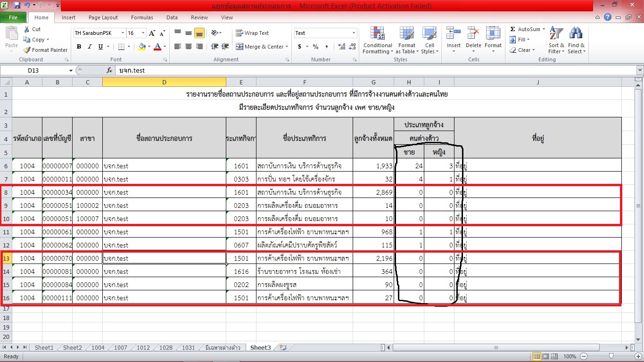
Task: Open the Sheet1 worksheet tab
Action: pyautogui.click(x=44, y=347)
